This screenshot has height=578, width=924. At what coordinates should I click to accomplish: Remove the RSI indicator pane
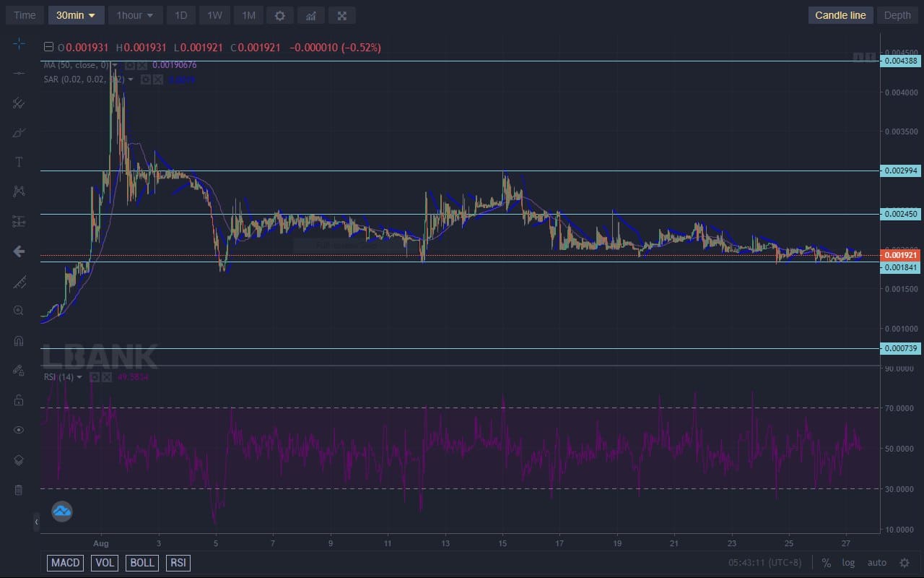pos(106,377)
